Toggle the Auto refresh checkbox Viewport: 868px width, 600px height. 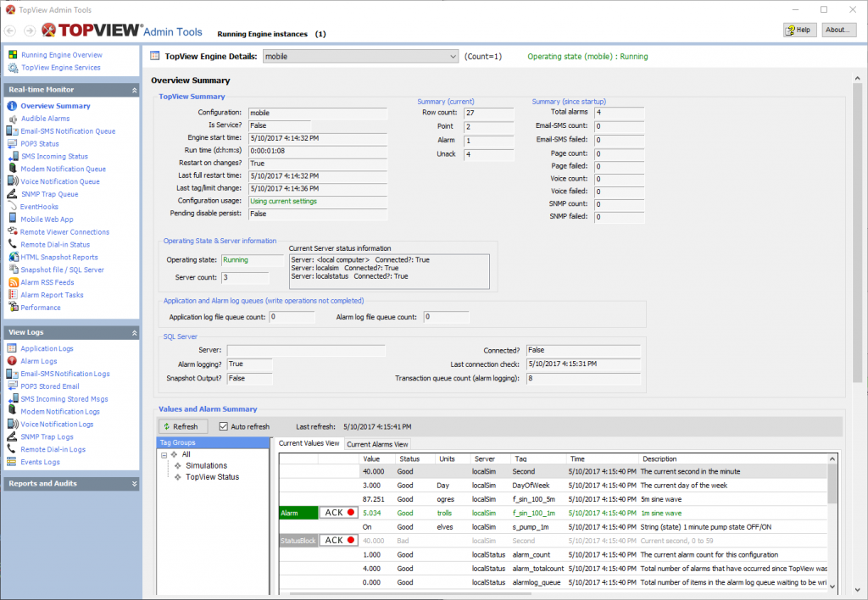pos(224,426)
